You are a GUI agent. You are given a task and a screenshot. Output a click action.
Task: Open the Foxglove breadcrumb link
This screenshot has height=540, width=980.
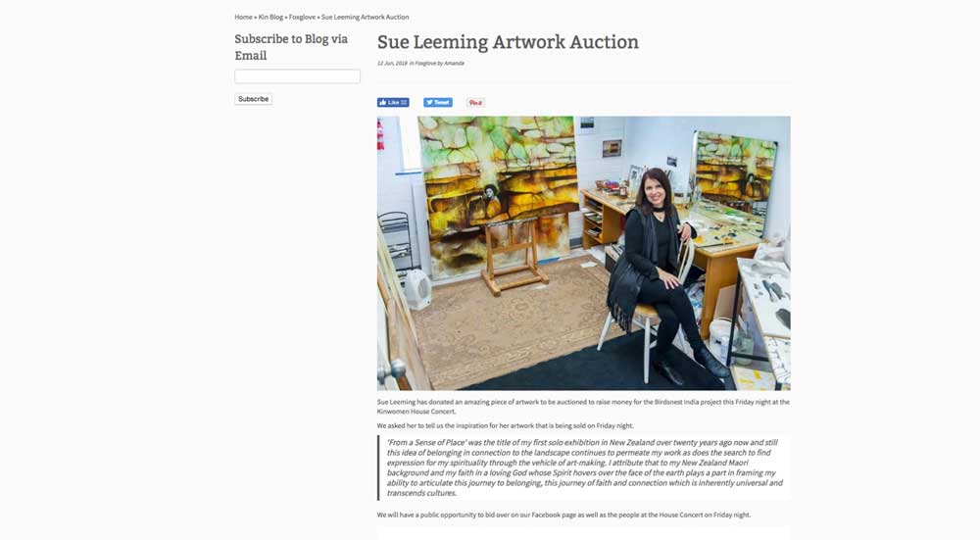coord(302,17)
